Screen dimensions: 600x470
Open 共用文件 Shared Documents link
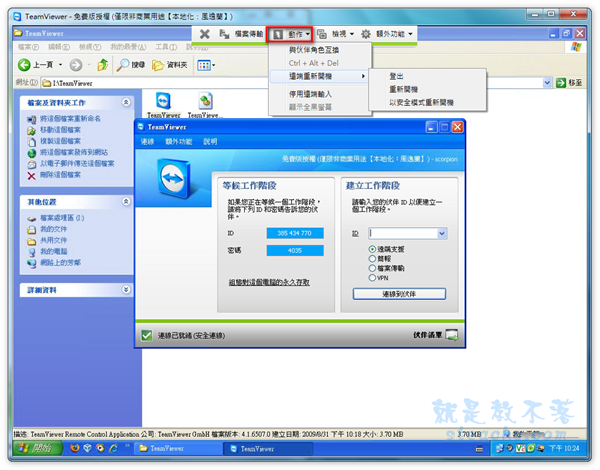pos(54,240)
